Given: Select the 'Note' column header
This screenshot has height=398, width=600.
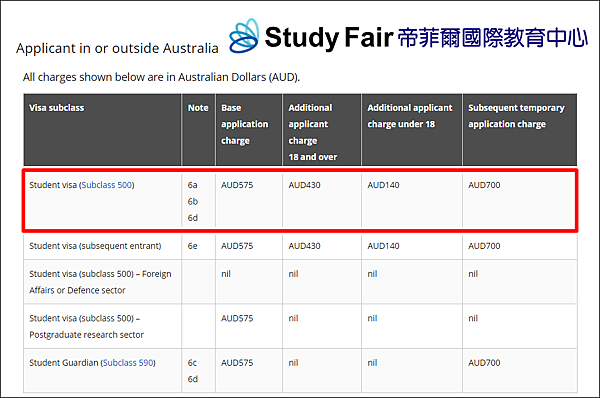Looking at the screenshot, I should coord(198,108).
